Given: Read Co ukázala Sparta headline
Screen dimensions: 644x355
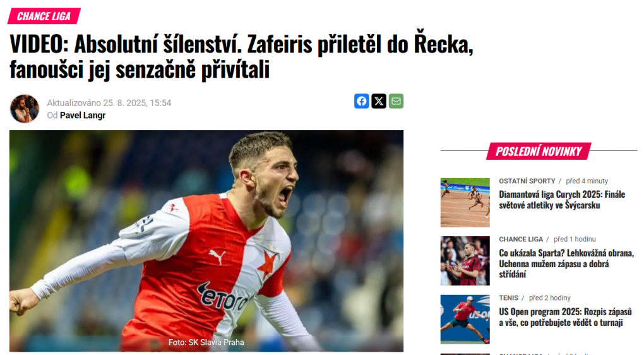Looking at the screenshot, I should 566,263.
